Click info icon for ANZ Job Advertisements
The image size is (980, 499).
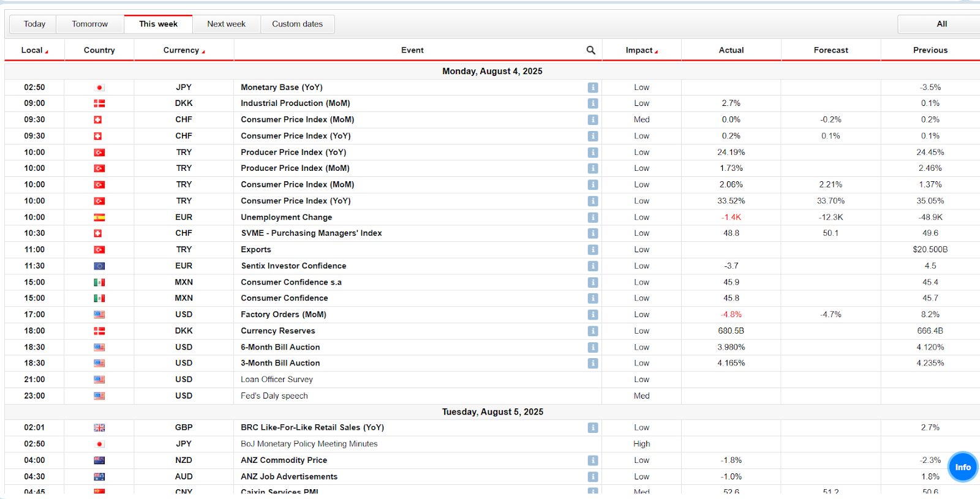click(x=592, y=477)
